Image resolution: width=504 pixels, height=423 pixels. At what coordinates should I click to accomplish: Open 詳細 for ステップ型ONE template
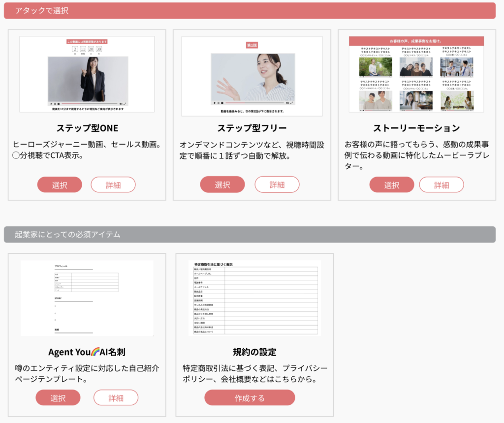coord(113,185)
